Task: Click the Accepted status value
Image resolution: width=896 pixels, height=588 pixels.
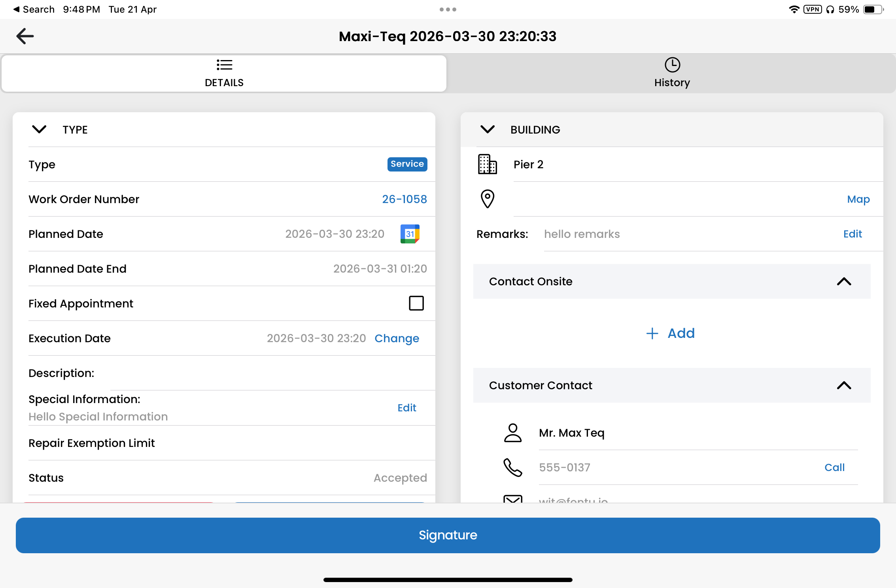Action: [400, 478]
